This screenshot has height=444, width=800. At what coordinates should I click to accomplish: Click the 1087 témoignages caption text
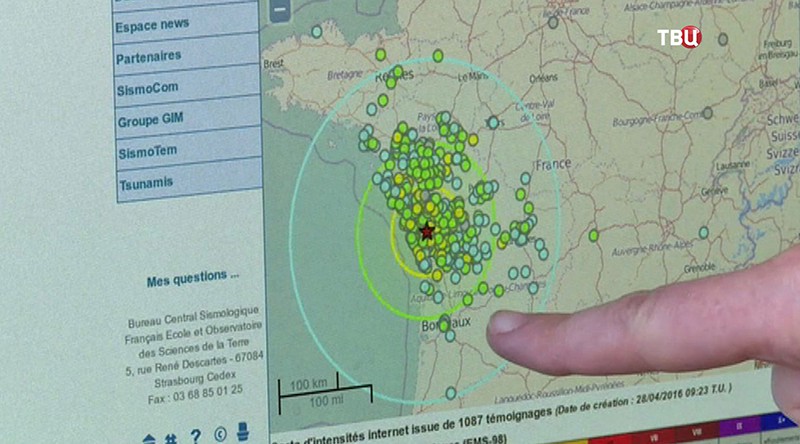pyautogui.click(x=505, y=418)
